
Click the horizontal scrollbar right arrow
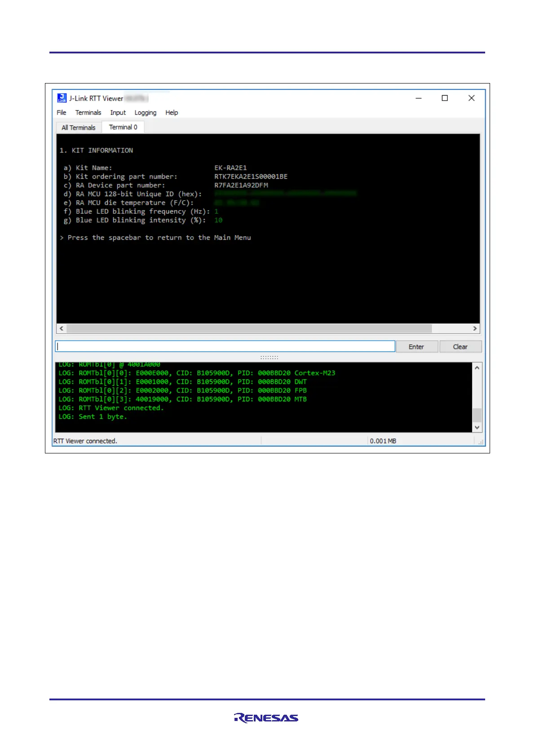point(475,329)
